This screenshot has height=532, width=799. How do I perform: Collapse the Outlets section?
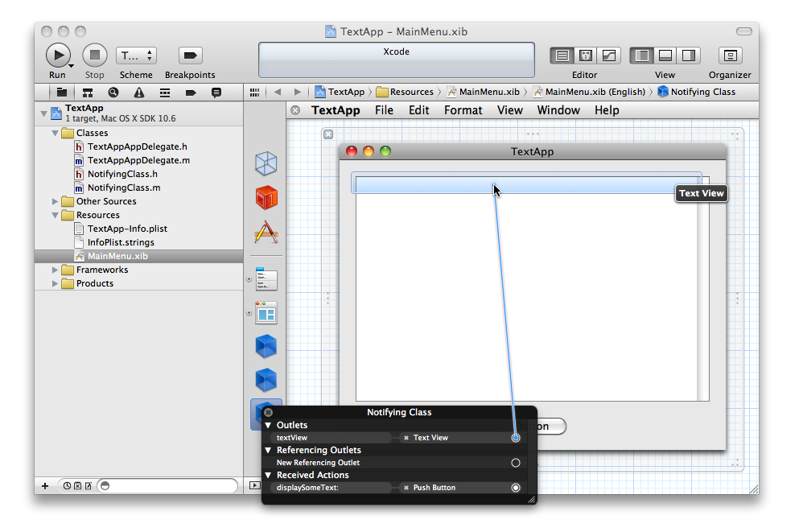pos(268,425)
